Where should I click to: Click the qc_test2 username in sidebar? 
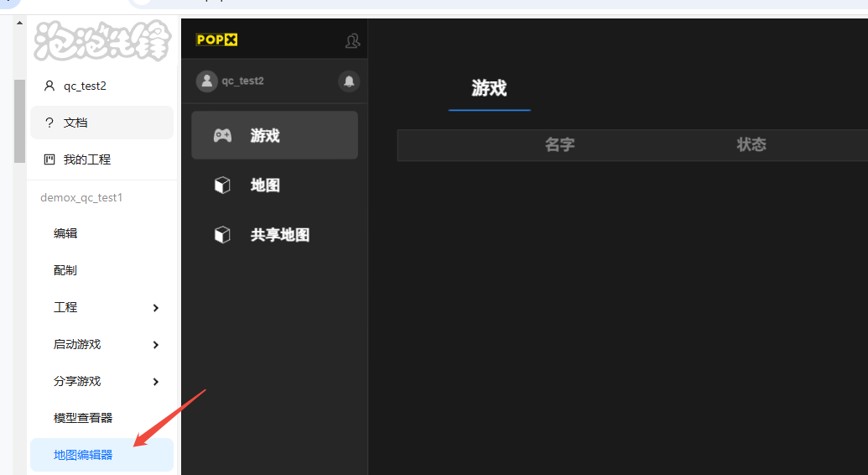[85, 86]
